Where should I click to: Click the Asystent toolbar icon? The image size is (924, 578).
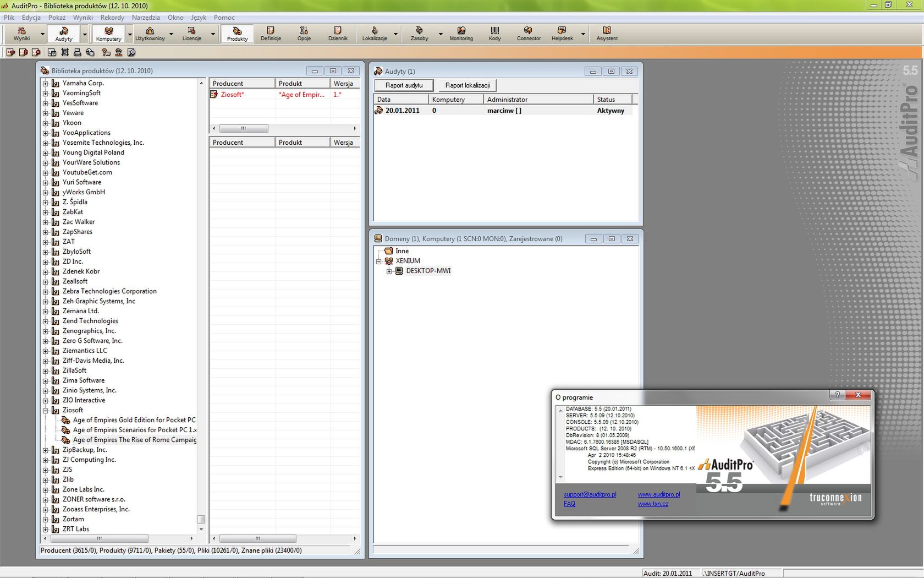tap(607, 34)
